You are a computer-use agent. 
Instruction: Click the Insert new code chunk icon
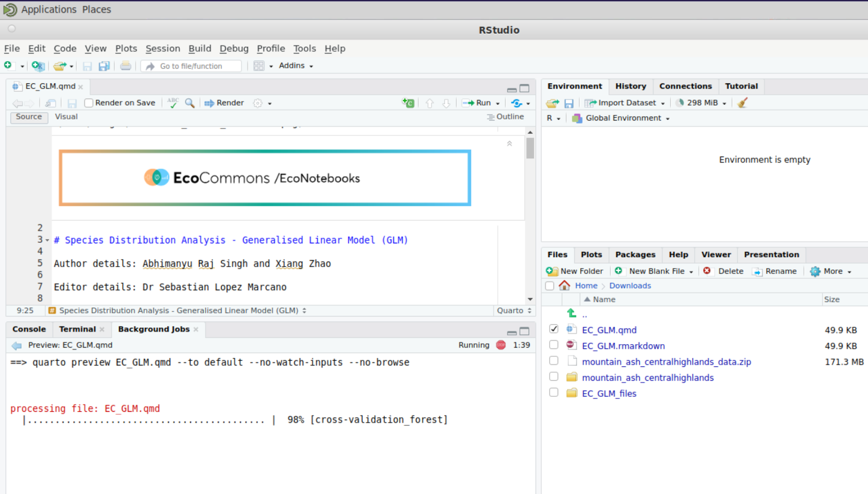408,103
